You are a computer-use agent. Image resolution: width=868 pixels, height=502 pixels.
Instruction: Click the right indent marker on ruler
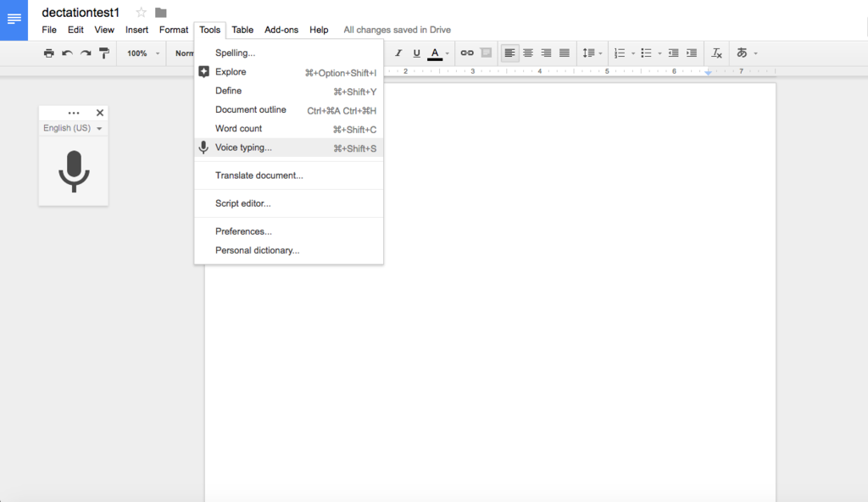coord(708,72)
